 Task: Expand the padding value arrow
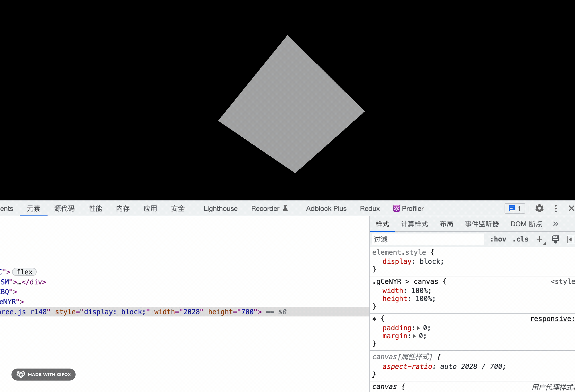pyautogui.click(x=418, y=328)
